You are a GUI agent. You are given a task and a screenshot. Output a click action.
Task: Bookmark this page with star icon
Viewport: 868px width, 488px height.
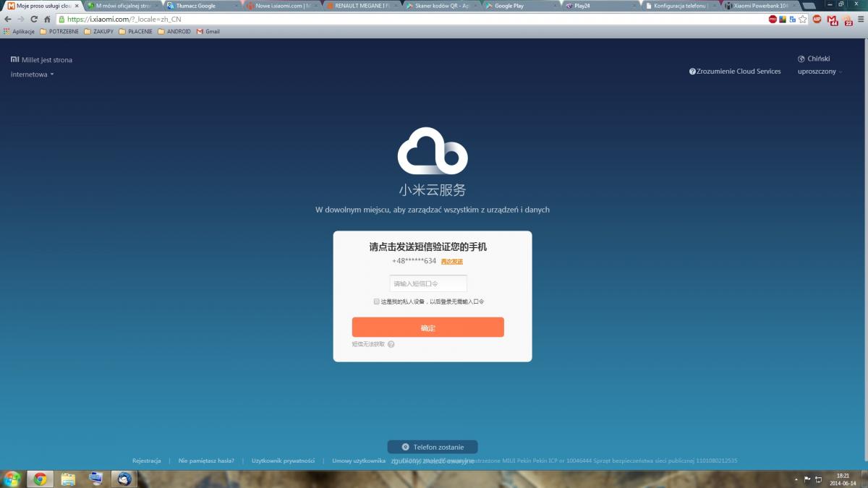803,20
